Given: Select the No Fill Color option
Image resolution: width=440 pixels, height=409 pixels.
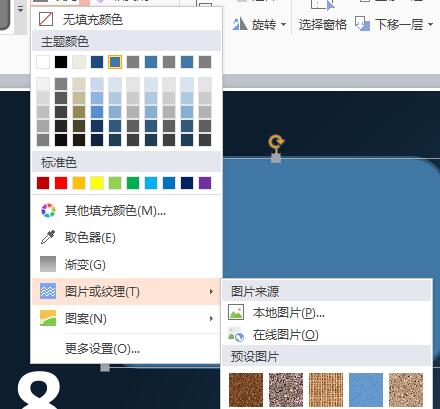Looking at the screenshot, I should pos(126,19).
